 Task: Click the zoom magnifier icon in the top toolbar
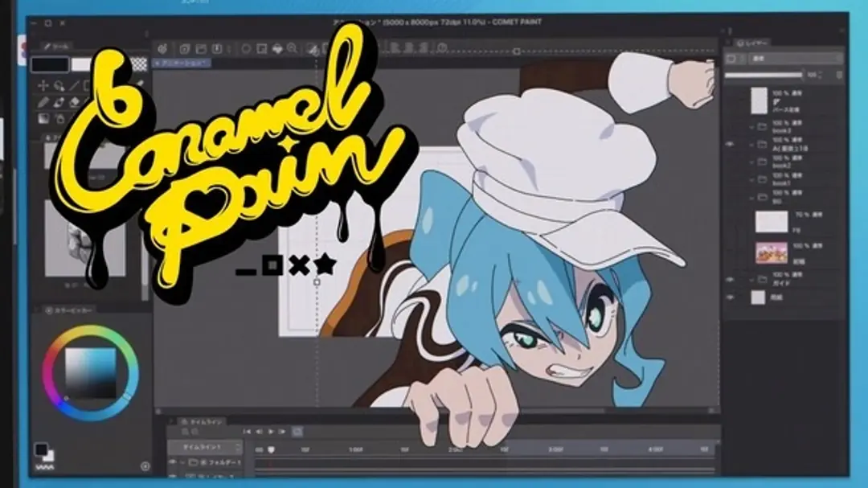click(292, 49)
